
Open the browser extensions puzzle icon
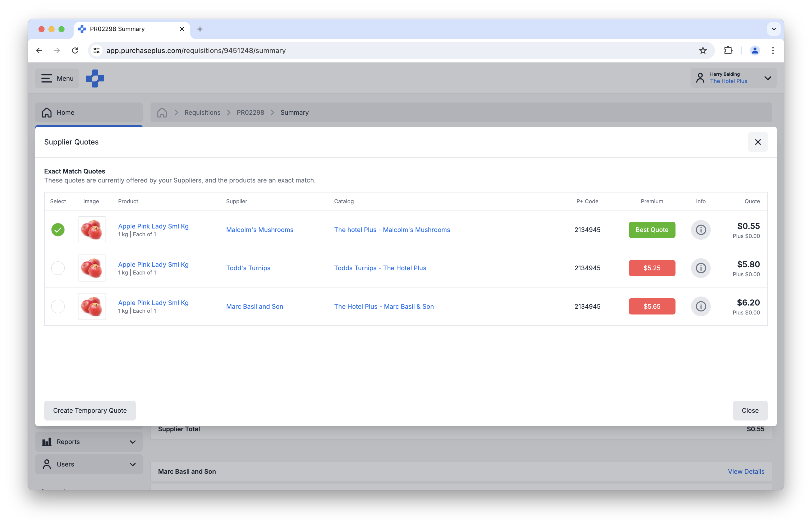728,50
